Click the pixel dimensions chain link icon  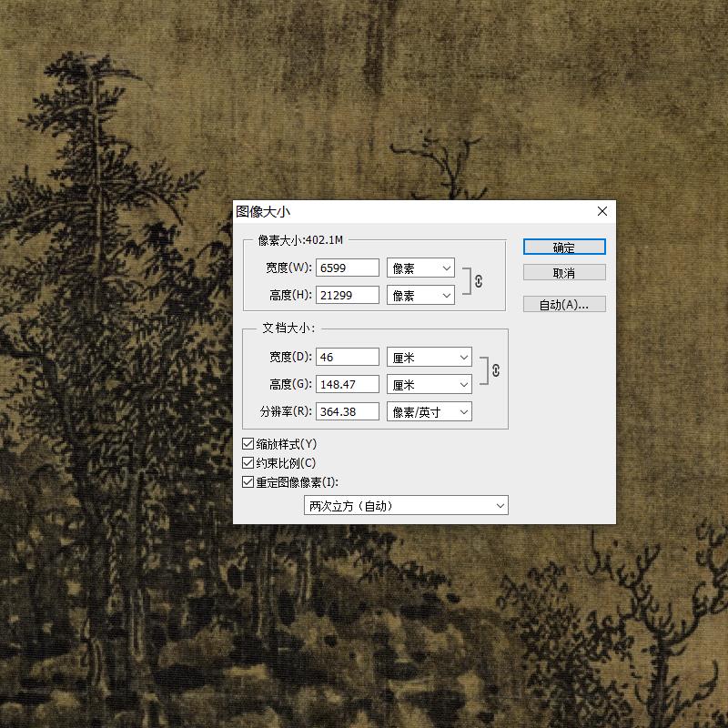[479, 281]
